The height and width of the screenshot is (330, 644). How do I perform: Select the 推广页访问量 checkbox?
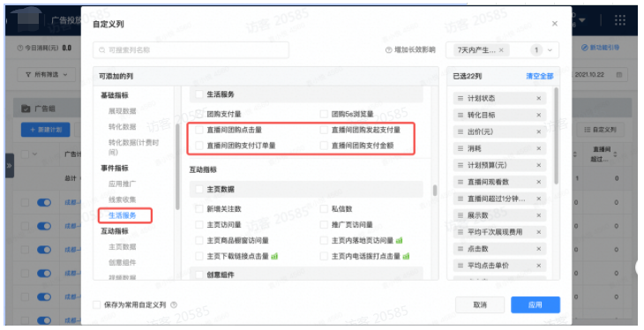(x=324, y=225)
